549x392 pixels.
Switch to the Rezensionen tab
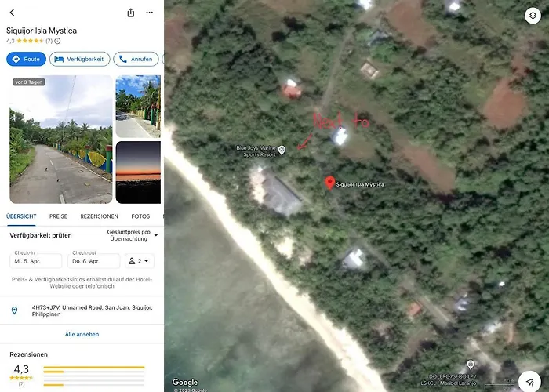coord(99,216)
